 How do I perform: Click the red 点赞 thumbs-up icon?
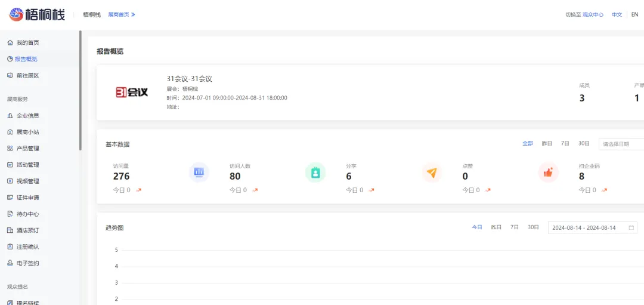[x=548, y=172]
